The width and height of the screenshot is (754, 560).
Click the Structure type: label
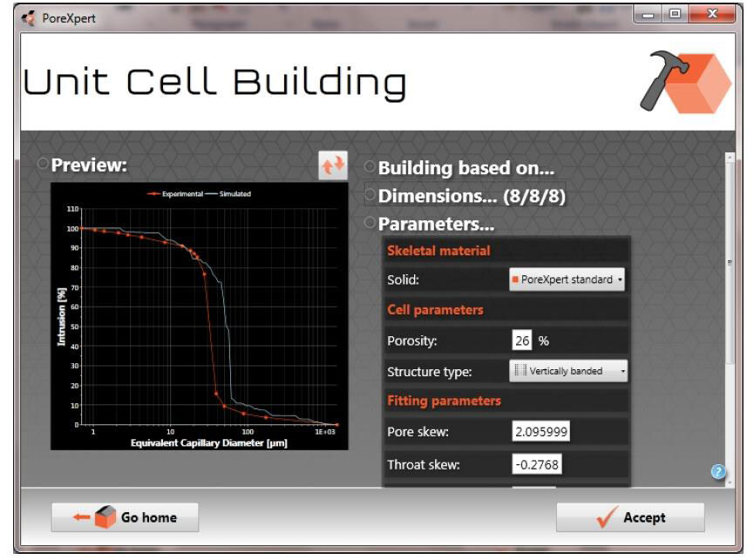430,372
